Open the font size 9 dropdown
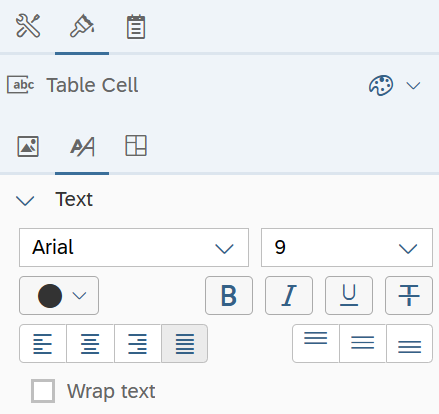This screenshot has height=414, width=439. [x=347, y=247]
